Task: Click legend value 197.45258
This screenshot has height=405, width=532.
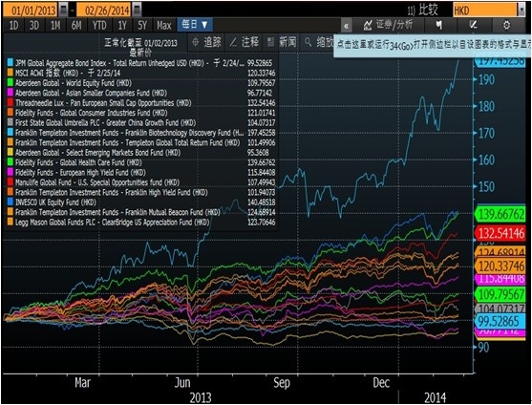Action: (261, 132)
